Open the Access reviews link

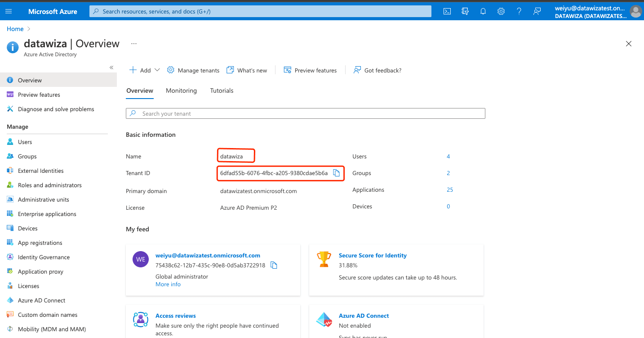[176, 315]
